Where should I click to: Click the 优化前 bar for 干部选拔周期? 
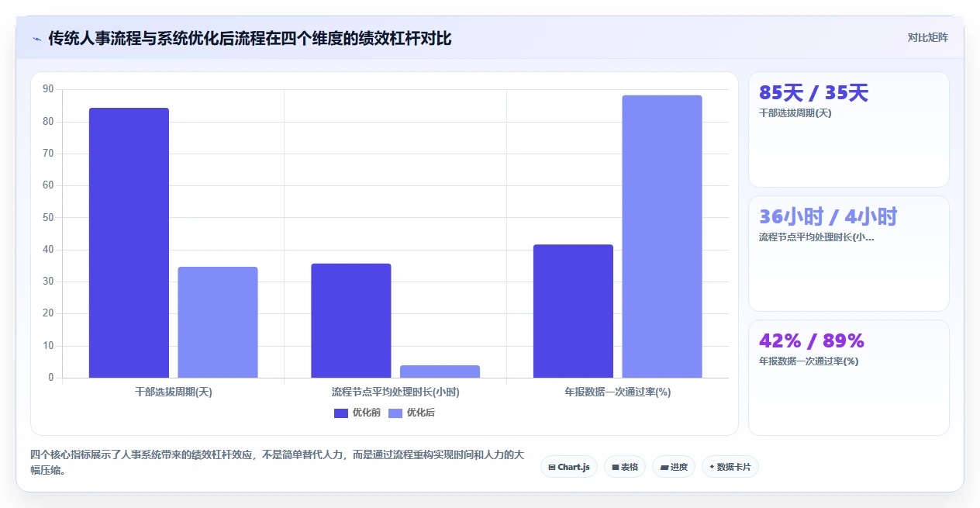[129, 243]
